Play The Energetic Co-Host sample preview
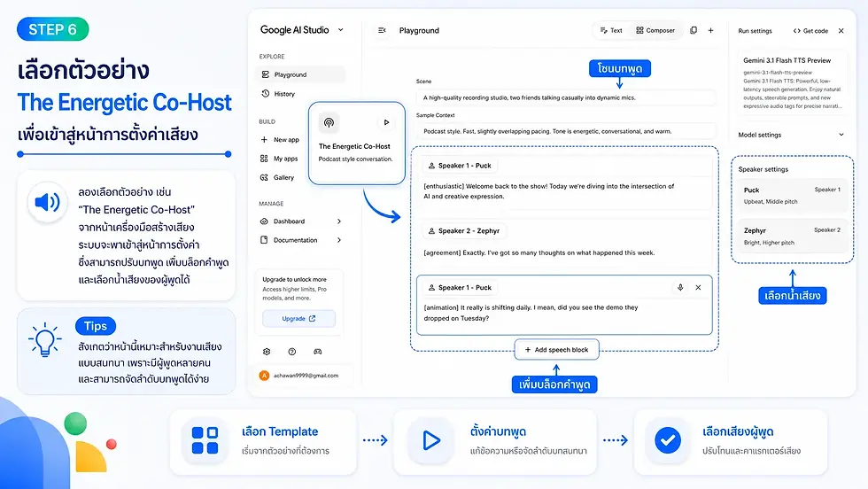This screenshot has height=489, width=868. tap(386, 122)
